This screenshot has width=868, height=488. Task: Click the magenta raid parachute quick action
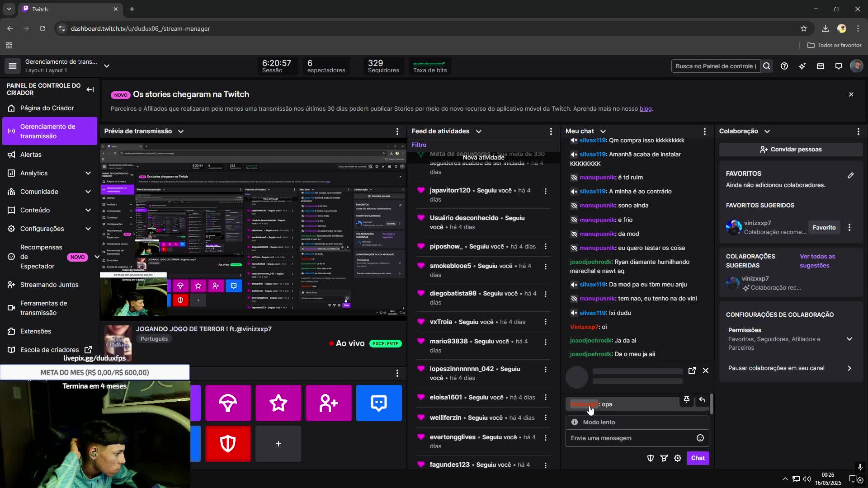(x=228, y=403)
